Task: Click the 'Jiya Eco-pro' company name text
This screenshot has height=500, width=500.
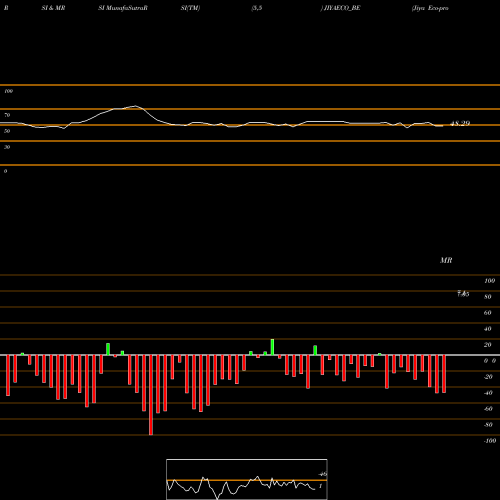Action: pos(430,8)
